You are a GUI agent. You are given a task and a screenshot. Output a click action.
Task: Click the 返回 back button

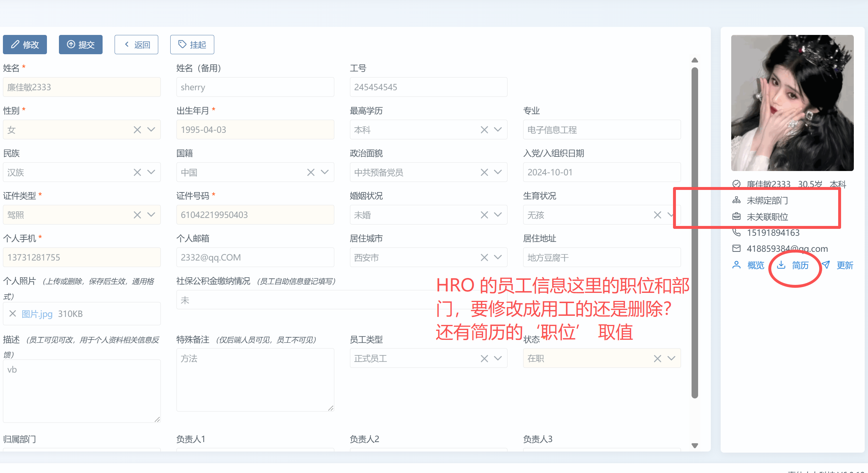(x=136, y=44)
